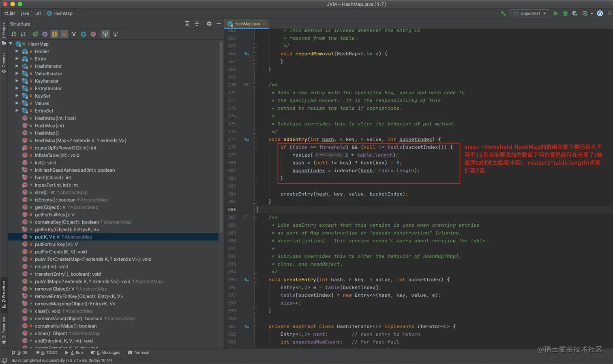Click the blue circle filter icon
The image size is (613, 364).
[84, 34]
